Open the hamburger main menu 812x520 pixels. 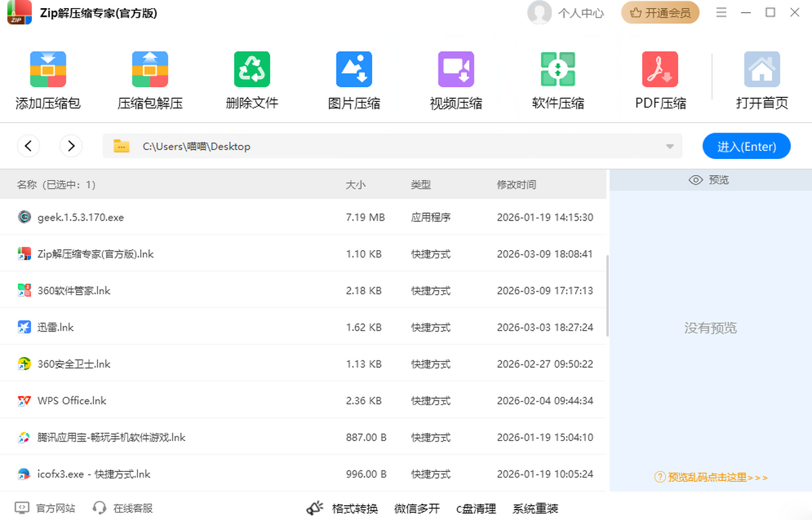point(721,13)
